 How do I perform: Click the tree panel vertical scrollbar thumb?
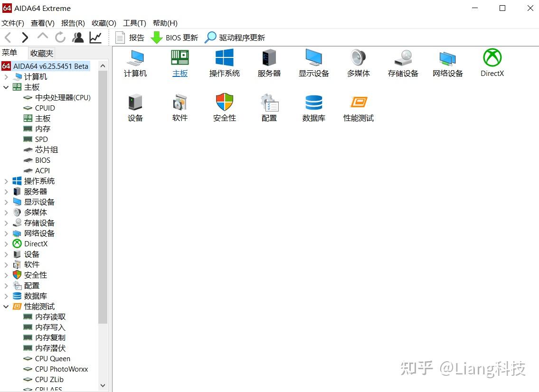coord(103,197)
